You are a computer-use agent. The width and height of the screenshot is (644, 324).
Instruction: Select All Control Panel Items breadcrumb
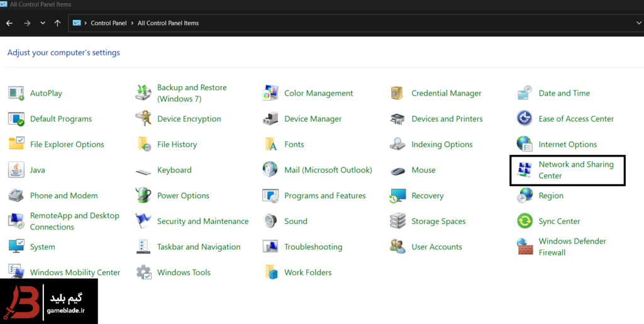[x=168, y=23]
